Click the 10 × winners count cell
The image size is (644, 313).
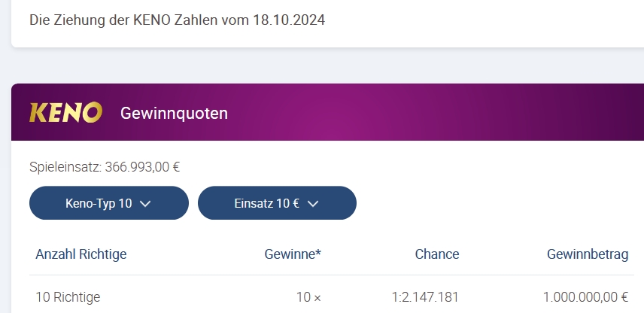309,297
